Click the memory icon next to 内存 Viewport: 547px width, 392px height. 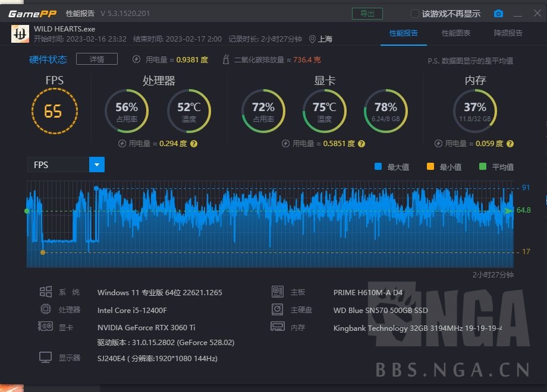276,327
